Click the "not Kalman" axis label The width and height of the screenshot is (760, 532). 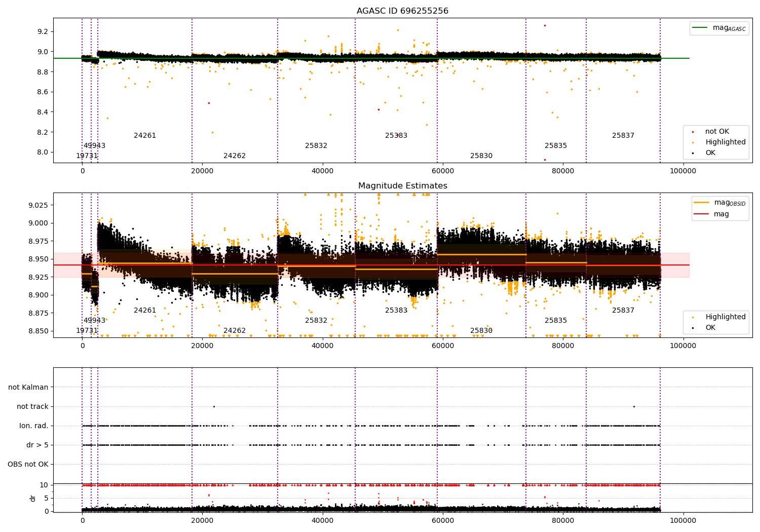coord(28,387)
